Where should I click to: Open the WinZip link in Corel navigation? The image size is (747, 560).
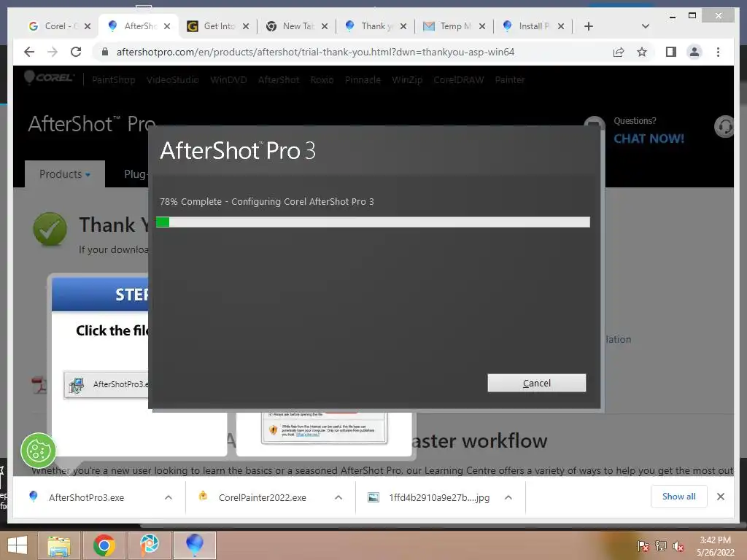point(407,80)
